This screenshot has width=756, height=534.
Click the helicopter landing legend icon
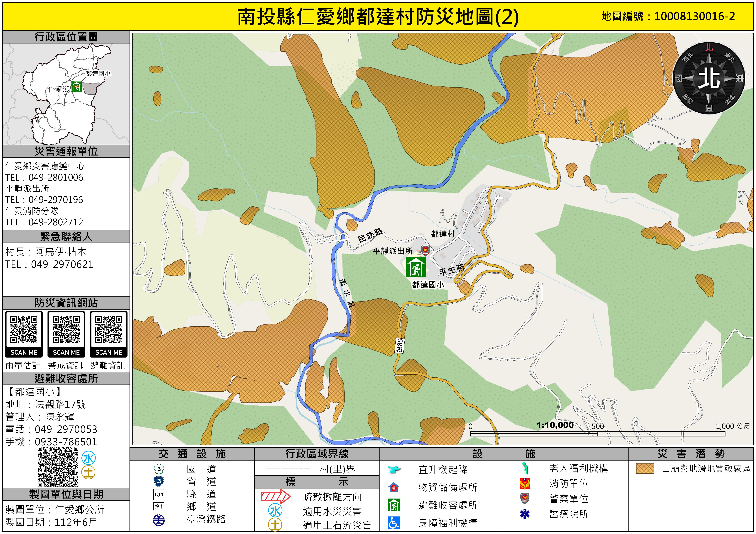[x=394, y=469]
